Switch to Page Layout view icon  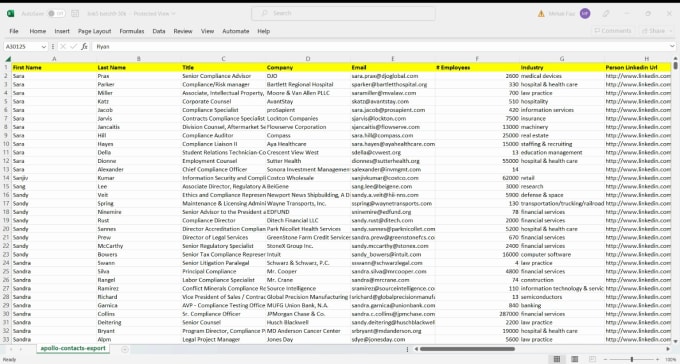(x=575, y=359)
